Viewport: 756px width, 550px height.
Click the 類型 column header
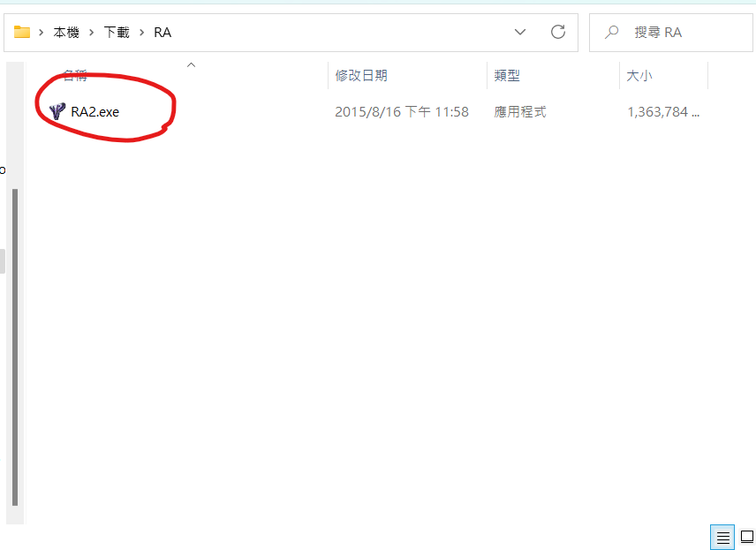point(508,76)
